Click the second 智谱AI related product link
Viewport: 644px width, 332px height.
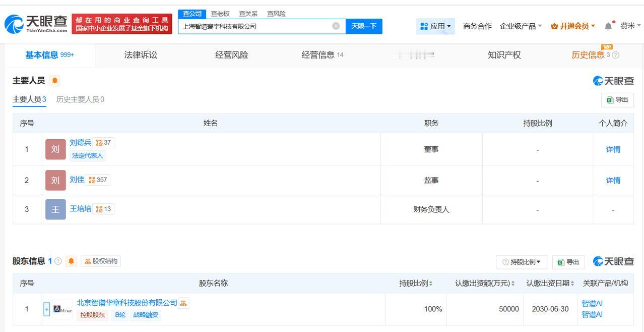click(592, 315)
